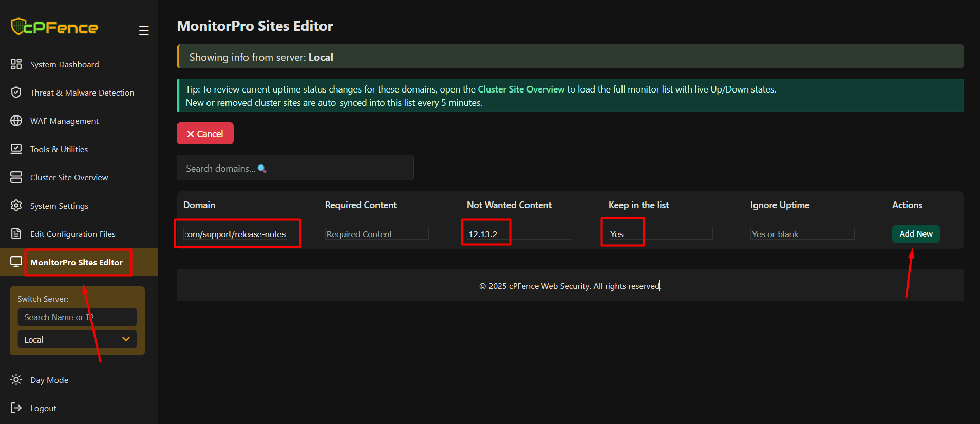The width and height of the screenshot is (980, 424).
Task: Open Threat & Malware Detection
Action: point(82,93)
